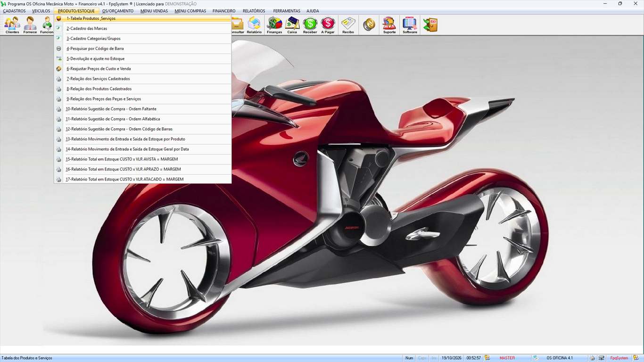Open the RELATÓRIOS menu
The height and width of the screenshot is (362, 644).
click(x=254, y=11)
